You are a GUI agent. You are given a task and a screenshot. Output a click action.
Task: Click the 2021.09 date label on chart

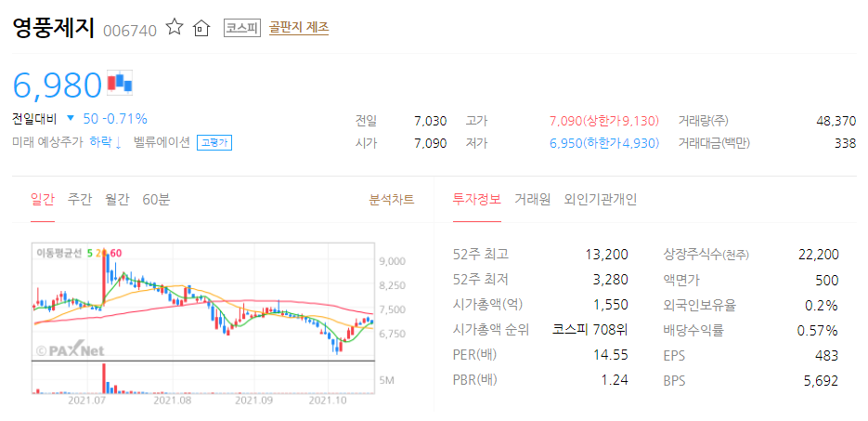(254, 400)
